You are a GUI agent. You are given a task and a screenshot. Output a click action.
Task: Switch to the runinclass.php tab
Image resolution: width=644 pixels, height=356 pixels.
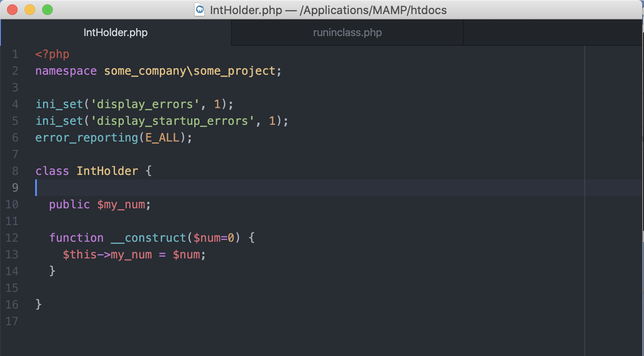coord(347,33)
